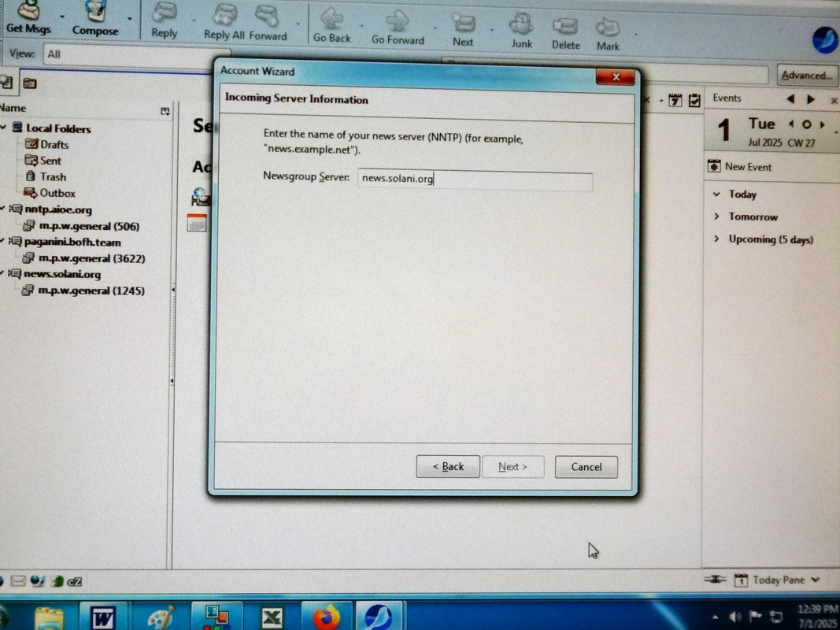Viewport: 840px width, 630px height.
Task: Click the Compose toolbar icon
Action: point(95,20)
